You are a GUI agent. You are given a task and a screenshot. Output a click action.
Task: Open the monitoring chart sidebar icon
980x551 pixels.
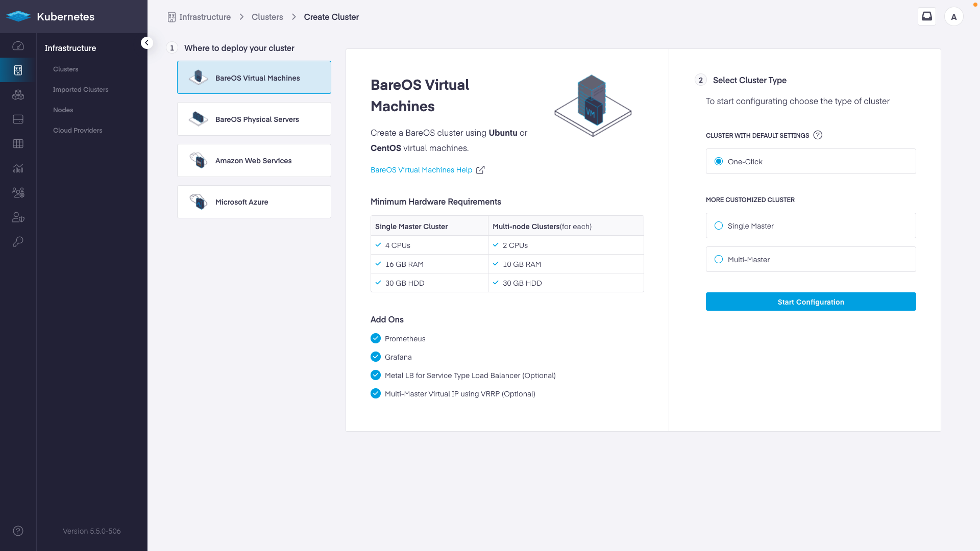(x=18, y=168)
